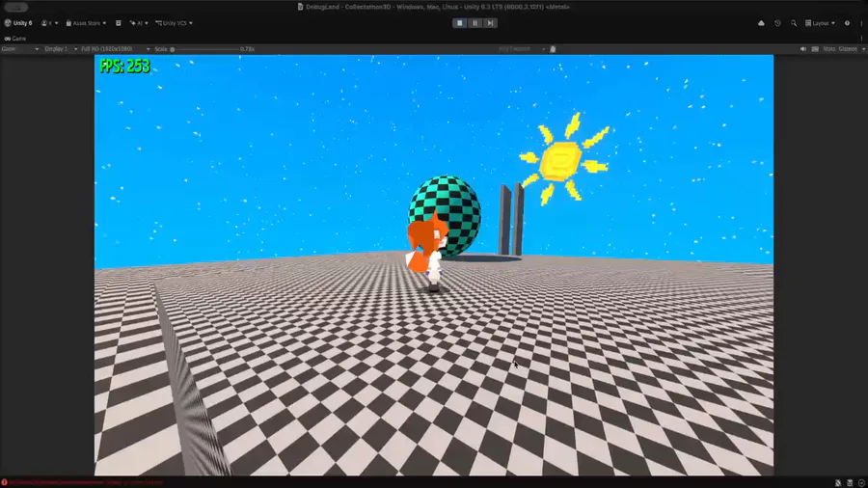
Task: Click auto-generate lighting status icon
Action: [x=861, y=483]
